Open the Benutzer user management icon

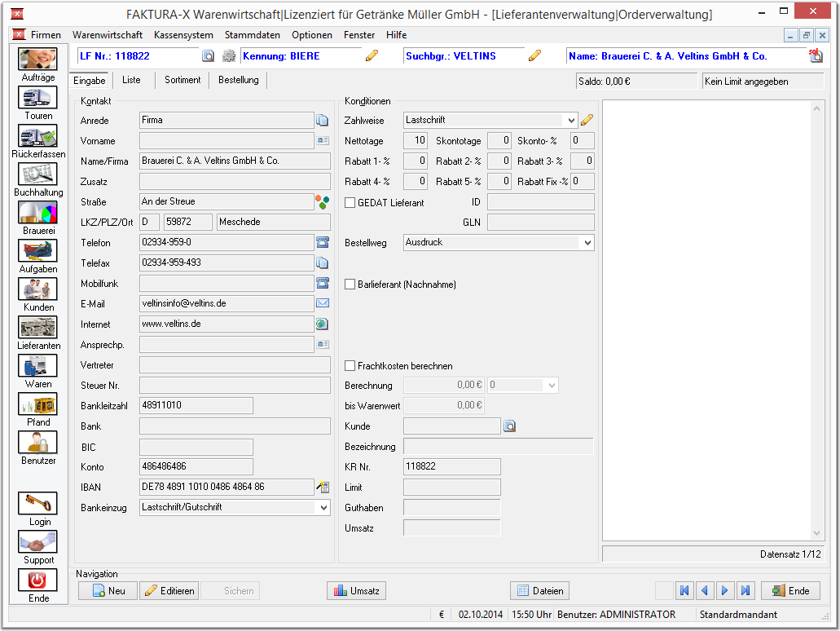click(x=37, y=443)
